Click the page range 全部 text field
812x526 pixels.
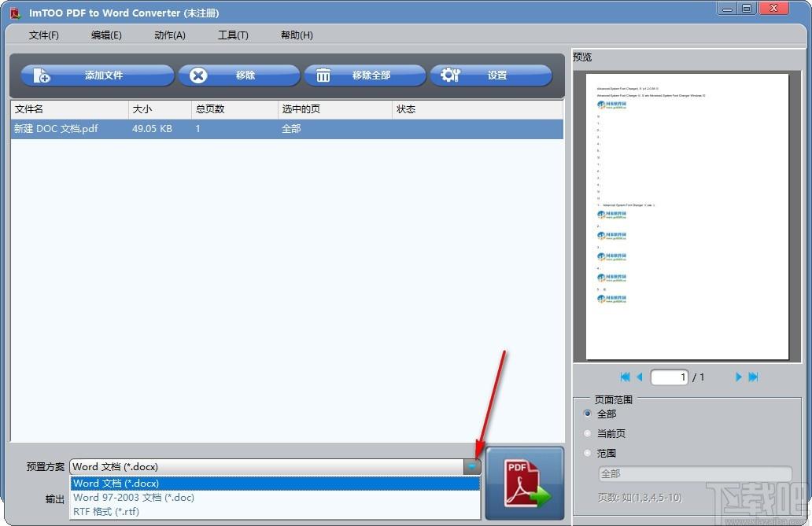(x=695, y=473)
